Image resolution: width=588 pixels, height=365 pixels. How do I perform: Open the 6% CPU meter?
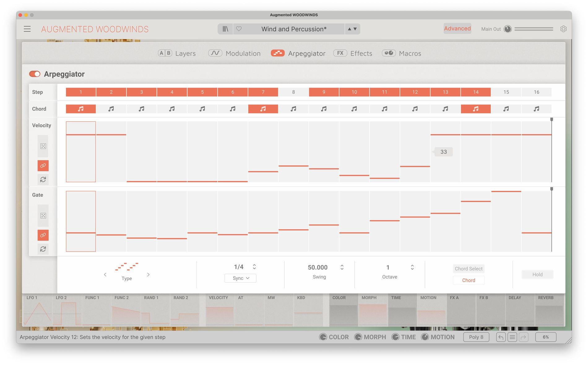[546, 337]
